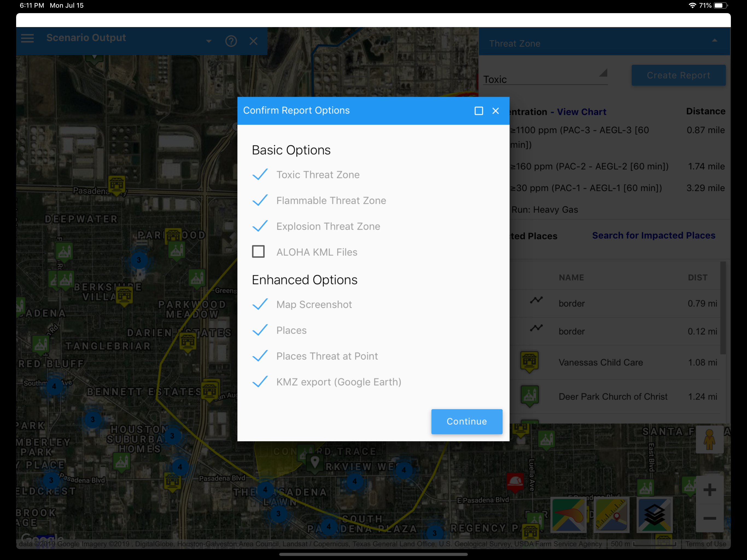Viewport: 747px width, 560px height.
Task: Toggle Places Threat at Point checkbox
Action: [x=260, y=356]
